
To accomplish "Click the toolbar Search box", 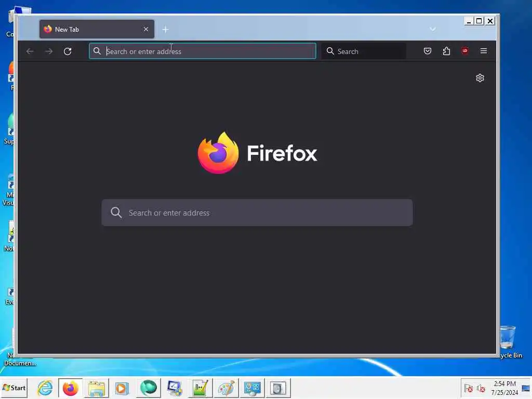I will tap(363, 51).
